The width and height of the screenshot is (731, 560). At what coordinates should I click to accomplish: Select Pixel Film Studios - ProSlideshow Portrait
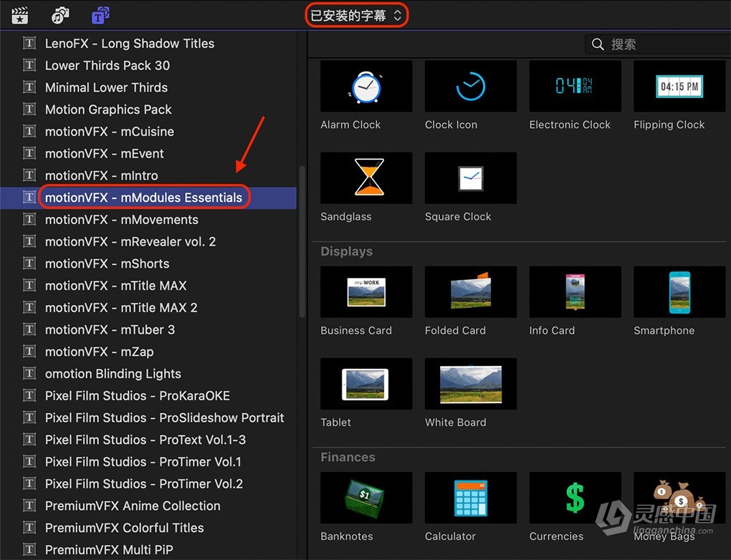148,417
